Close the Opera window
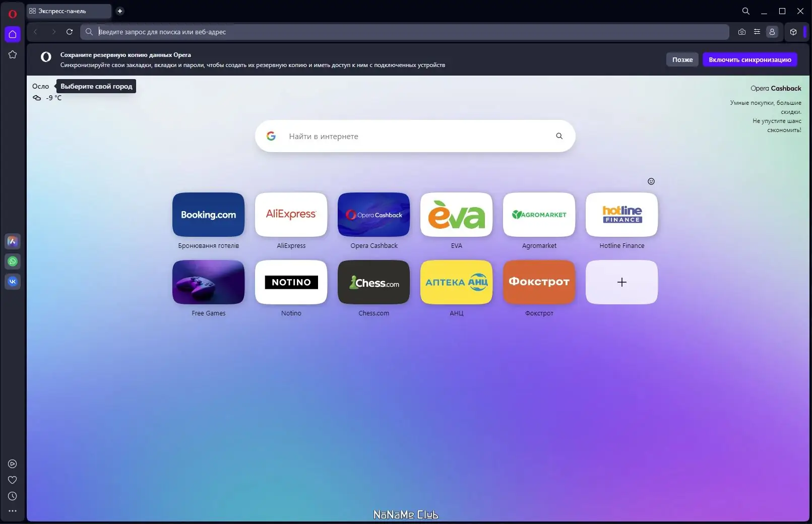Viewport: 812px width, 524px height. 800,11
